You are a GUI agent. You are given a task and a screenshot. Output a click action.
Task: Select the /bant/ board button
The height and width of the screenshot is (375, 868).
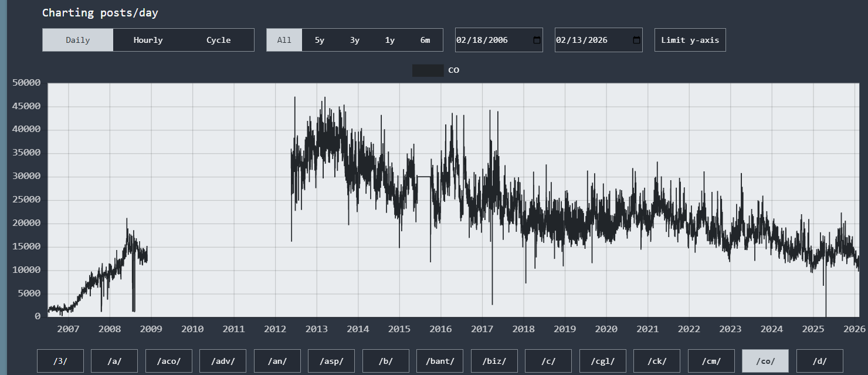(x=440, y=361)
